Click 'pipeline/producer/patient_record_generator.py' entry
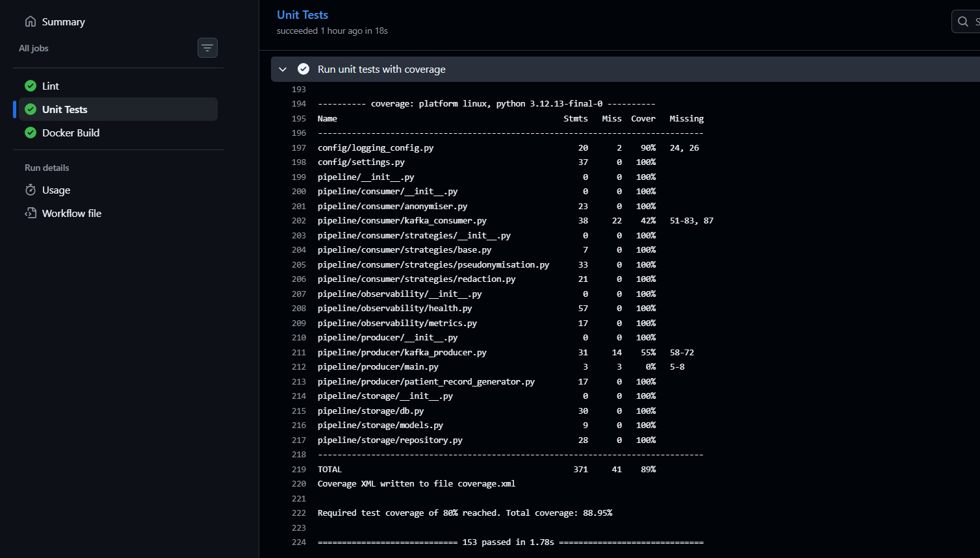This screenshot has height=558, width=980. (426, 381)
